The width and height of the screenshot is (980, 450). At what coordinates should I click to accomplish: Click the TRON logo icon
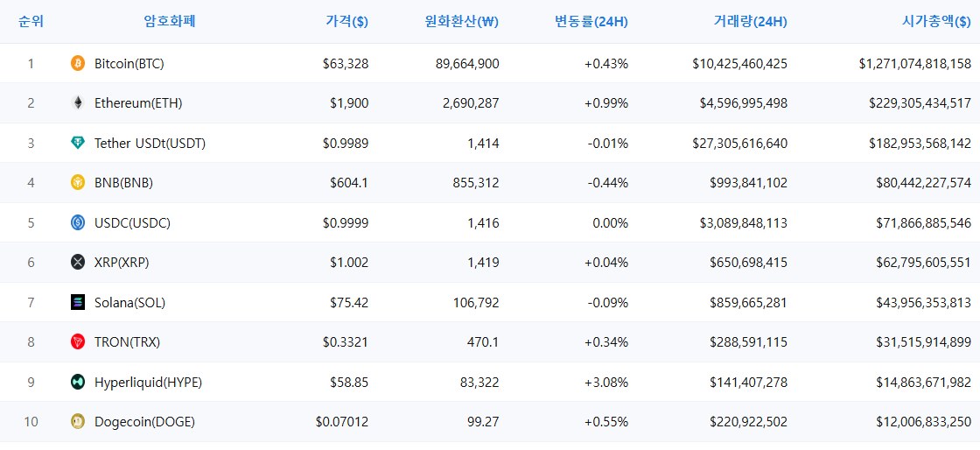(78, 341)
